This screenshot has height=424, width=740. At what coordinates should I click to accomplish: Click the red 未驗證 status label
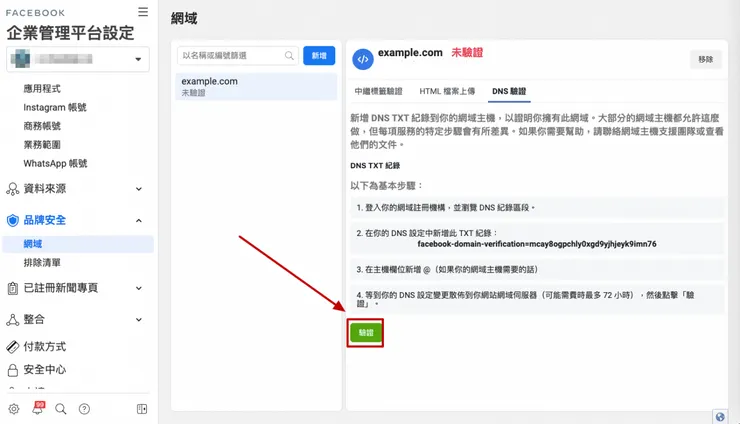coord(467,52)
